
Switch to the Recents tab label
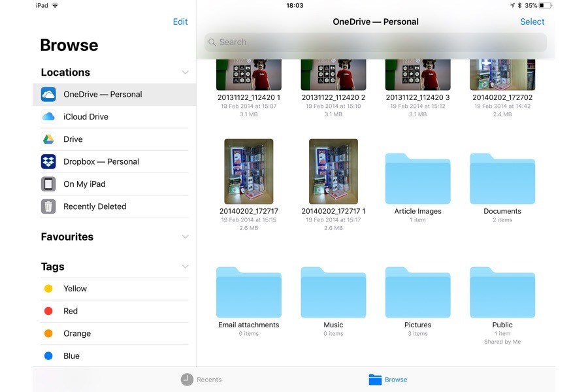click(x=209, y=380)
